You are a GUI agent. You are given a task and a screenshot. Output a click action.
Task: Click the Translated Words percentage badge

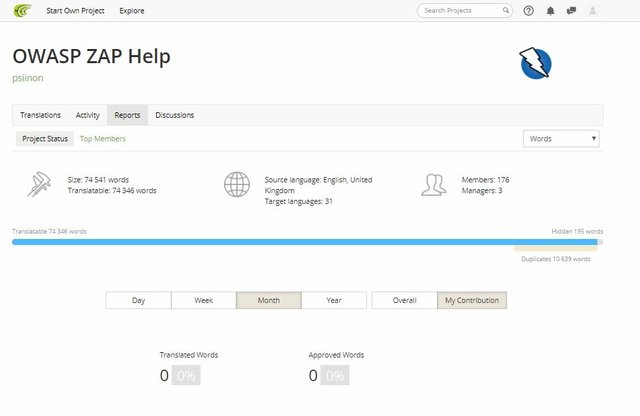coord(186,375)
